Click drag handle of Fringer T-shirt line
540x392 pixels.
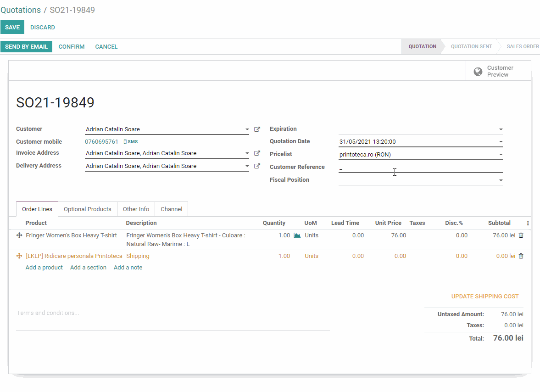19,235
